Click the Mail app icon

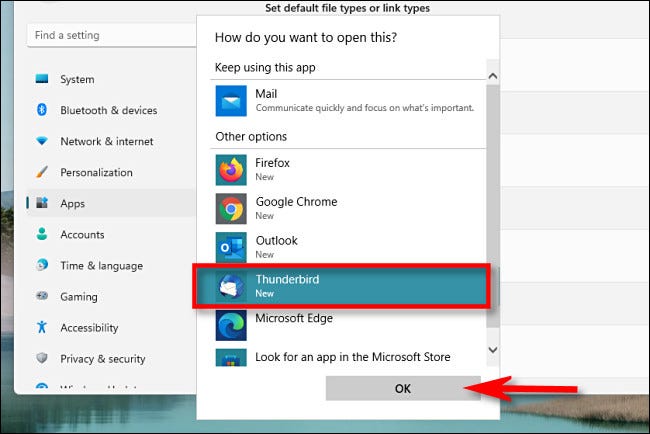tap(231, 101)
